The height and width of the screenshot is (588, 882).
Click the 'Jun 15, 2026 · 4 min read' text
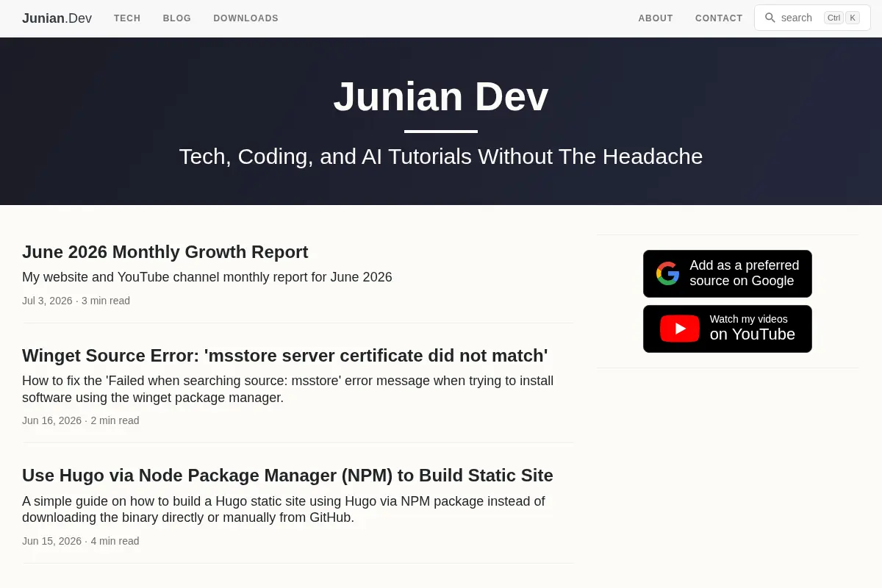coord(81,541)
